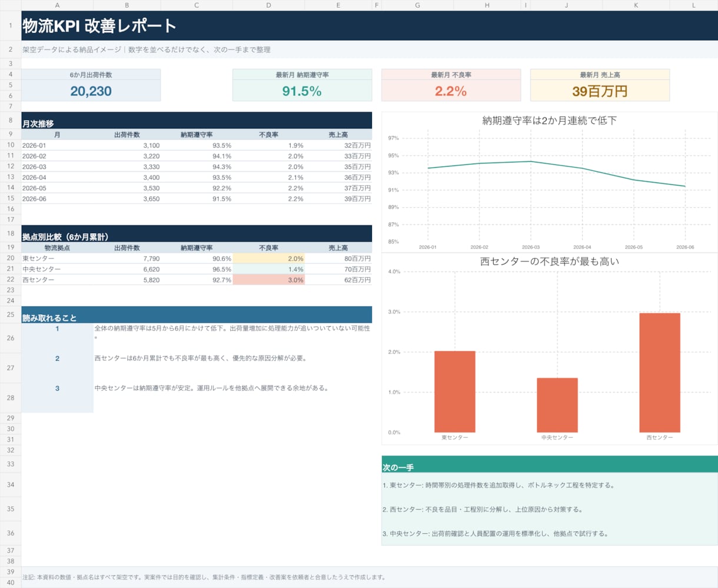Click the green KPI value '91.5%'
This screenshot has width=718, height=588.
click(302, 91)
